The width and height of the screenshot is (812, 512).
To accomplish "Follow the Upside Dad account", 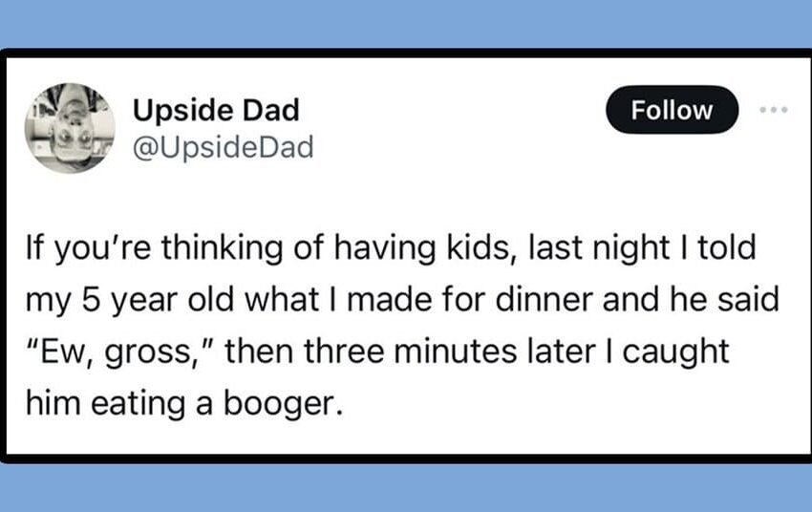I will (672, 110).
